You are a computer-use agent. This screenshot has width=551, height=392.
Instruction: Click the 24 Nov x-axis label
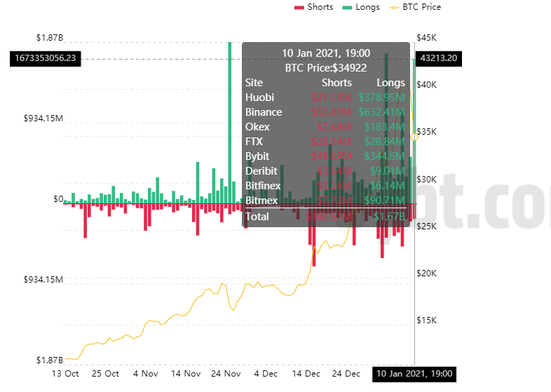pos(226,374)
